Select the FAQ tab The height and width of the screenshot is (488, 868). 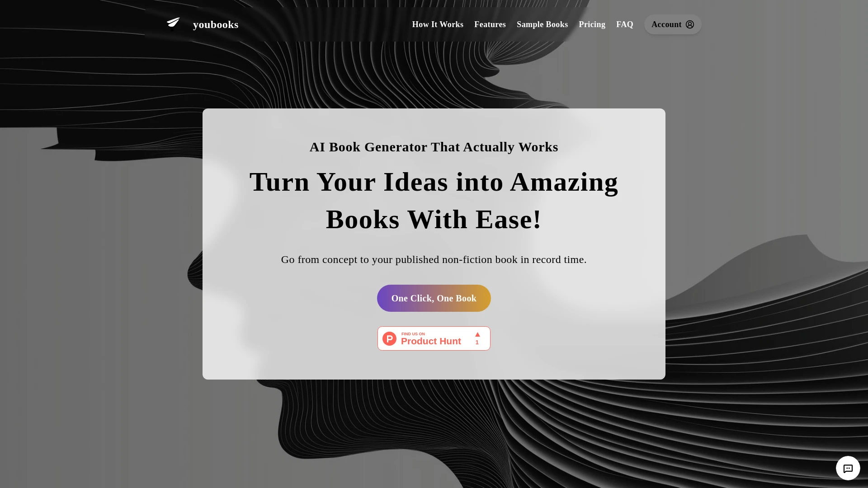[x=624, y=24]
